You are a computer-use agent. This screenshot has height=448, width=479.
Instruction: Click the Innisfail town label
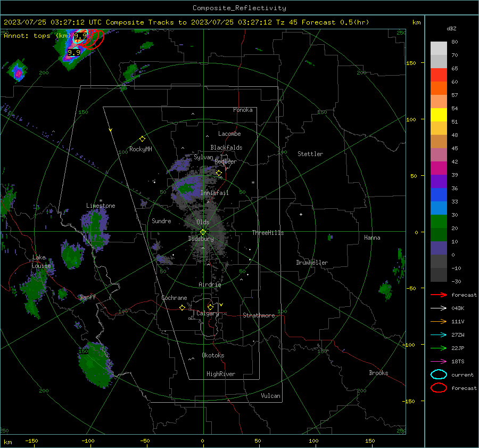pos(214,193)
